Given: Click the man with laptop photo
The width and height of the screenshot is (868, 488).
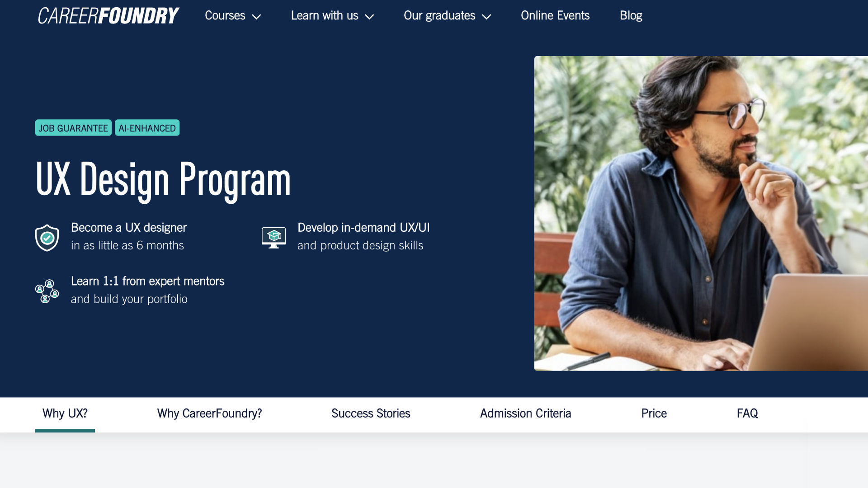Looking at the screenshot, I should coord(701,213).
